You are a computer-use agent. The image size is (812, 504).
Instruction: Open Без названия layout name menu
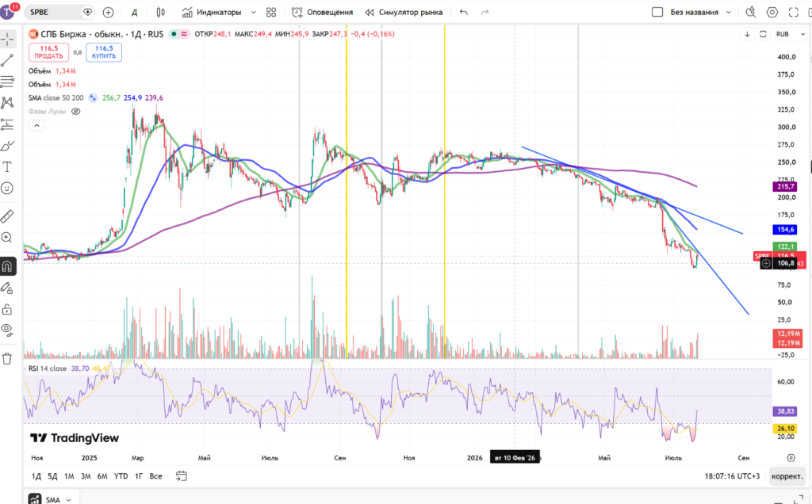(700, 12)
